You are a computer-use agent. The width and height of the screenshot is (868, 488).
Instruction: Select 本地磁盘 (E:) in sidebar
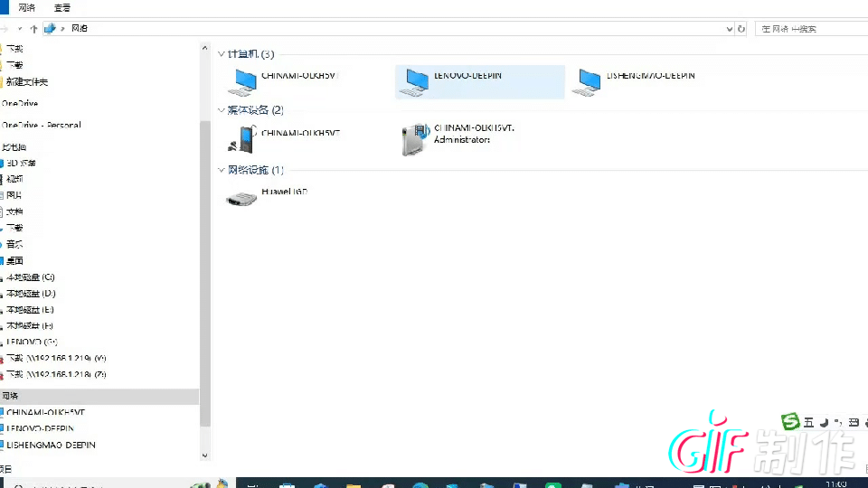point(30,310)
